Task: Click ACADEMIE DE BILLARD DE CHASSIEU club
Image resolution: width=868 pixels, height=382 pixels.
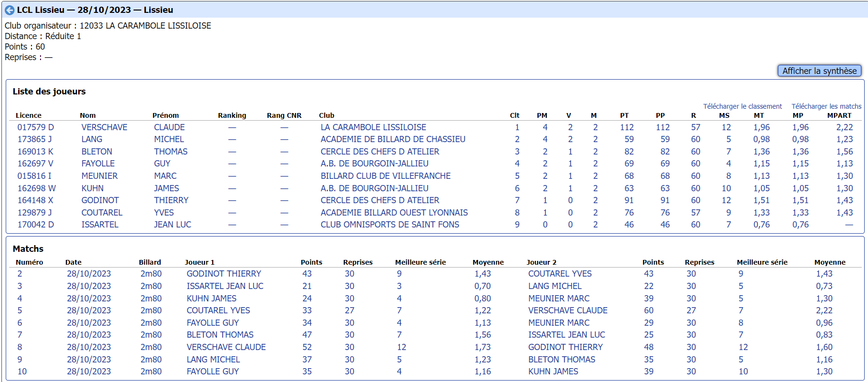Action: (x=393, y=139)
